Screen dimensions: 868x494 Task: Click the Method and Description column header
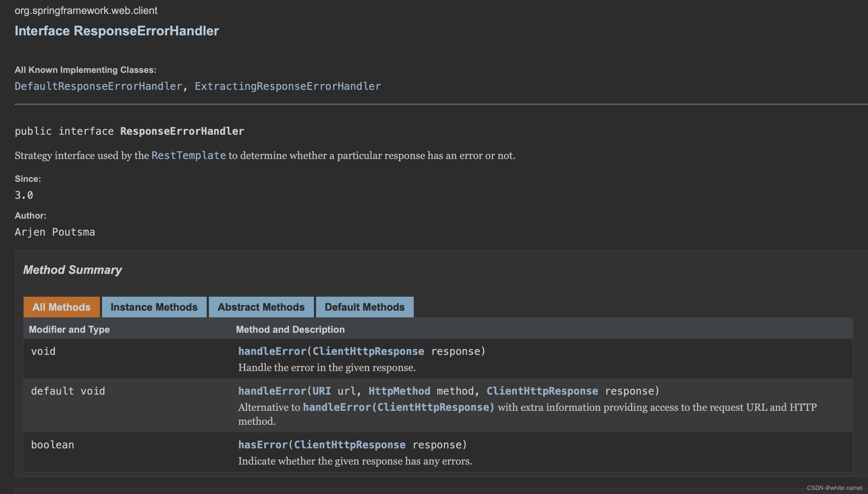coord(290,329)
